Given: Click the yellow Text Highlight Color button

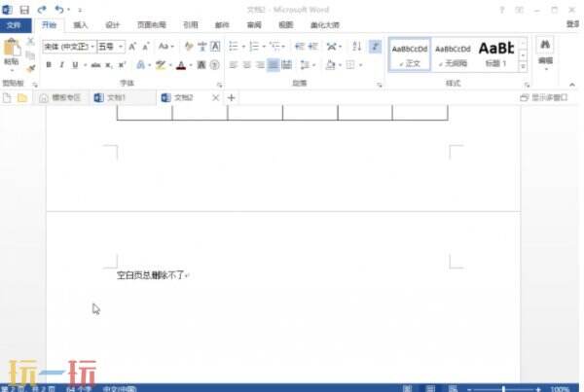Looking at the screenshot, I should [161, 65].
